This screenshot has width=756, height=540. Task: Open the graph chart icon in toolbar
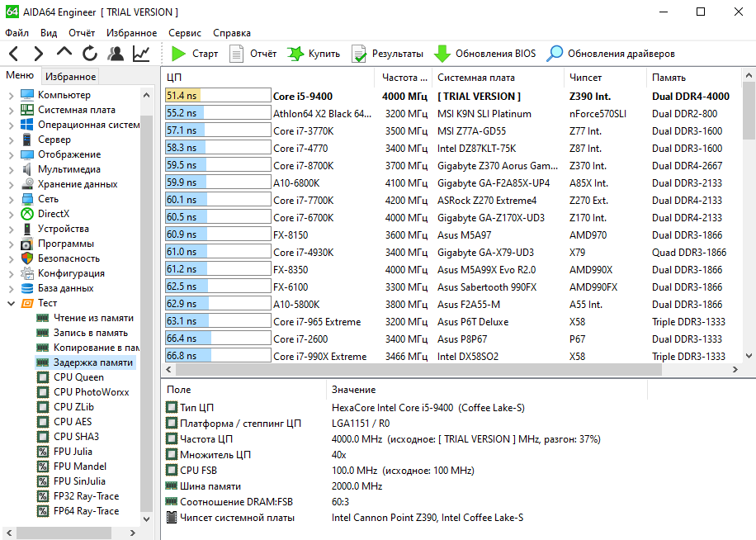pos(141,54)
